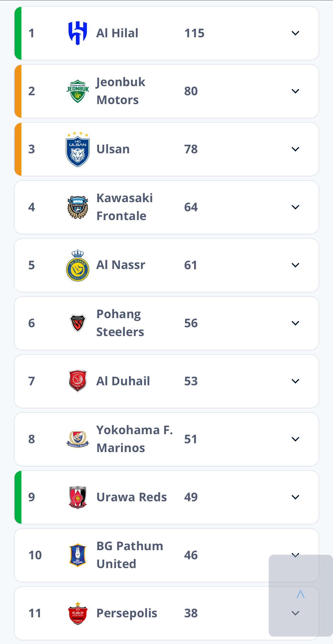This screenshot has height=644, width=333.
Task: Click the Jeonbuk Motors club logo
Action: (77, 91)
